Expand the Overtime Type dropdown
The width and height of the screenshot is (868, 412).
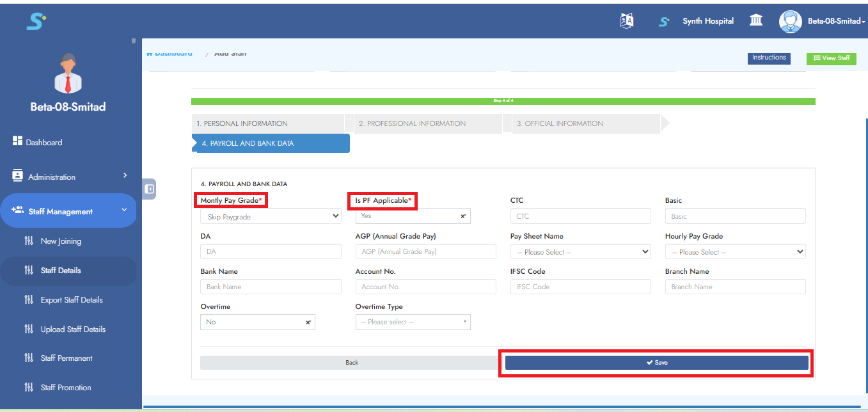(413, 322)
